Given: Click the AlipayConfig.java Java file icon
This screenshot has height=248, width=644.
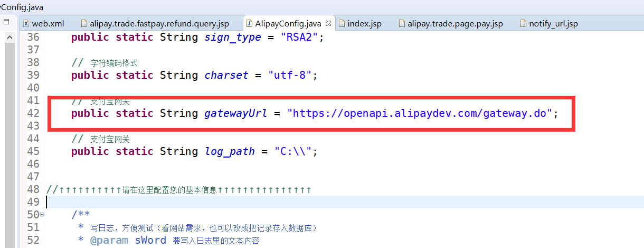Looking at the screenshot, I should coord(249,23).
